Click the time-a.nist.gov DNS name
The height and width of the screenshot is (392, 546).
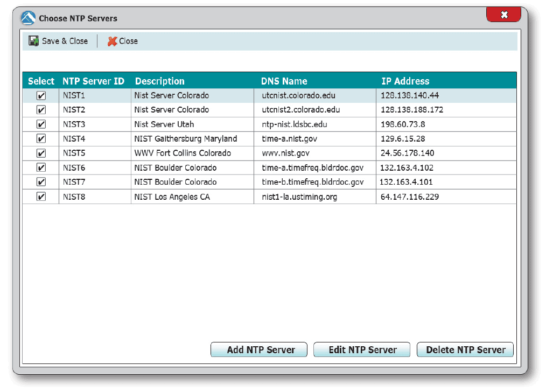click(289, 138)
